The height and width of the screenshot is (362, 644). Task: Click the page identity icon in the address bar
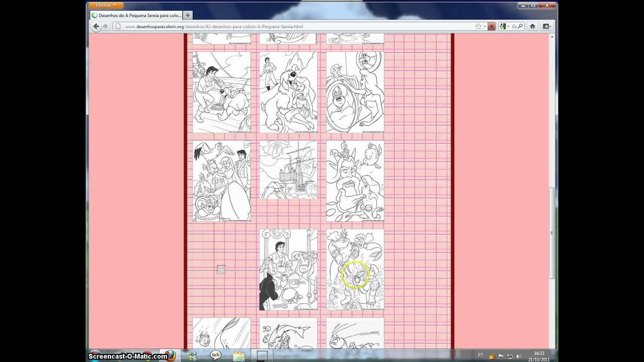[x=118, y=27]
